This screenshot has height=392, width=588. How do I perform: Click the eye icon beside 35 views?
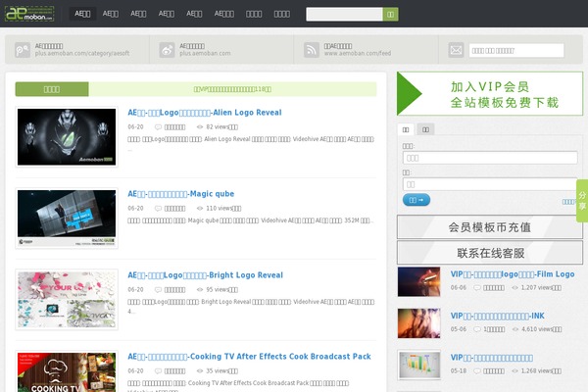200,371
